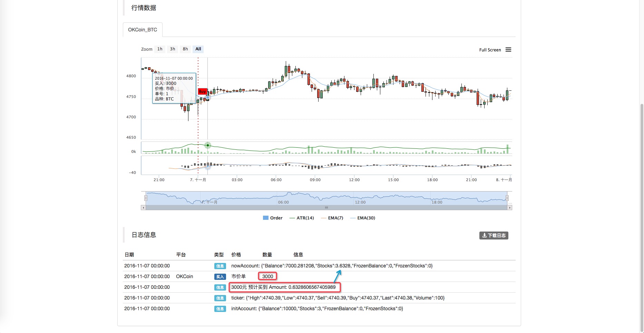Click 信息 badge on ticker row
The height and width of the screenshot is (333, 644).
220,298
